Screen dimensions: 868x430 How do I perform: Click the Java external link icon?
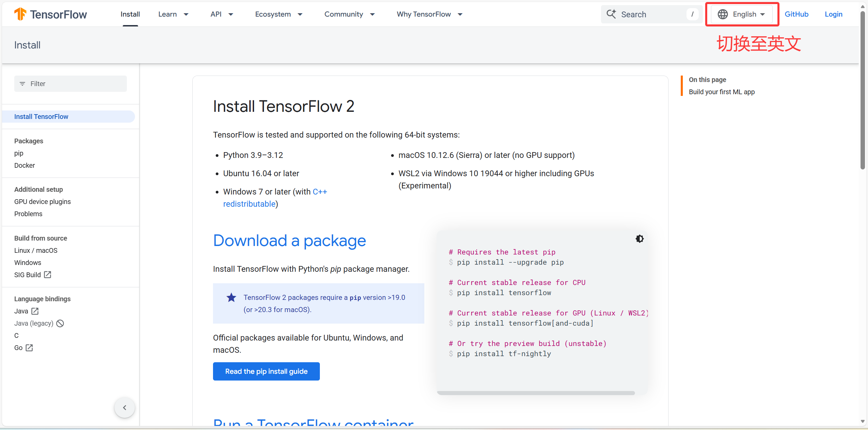point(35,311)
